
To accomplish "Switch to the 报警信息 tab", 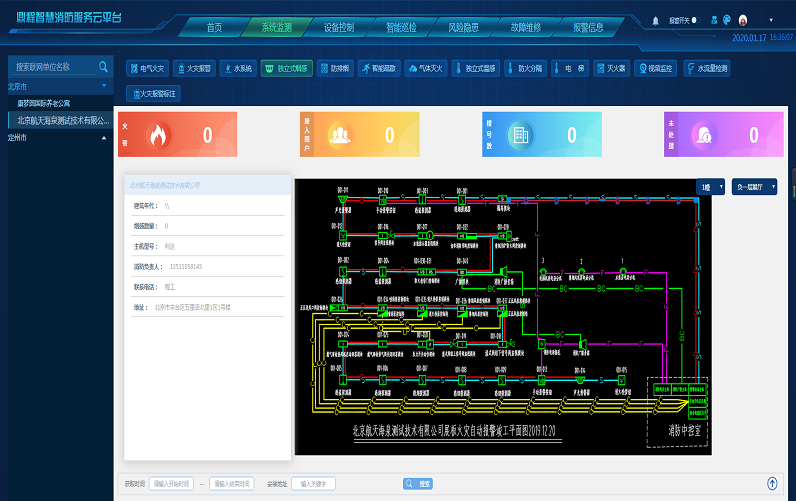I will point(588,27).
